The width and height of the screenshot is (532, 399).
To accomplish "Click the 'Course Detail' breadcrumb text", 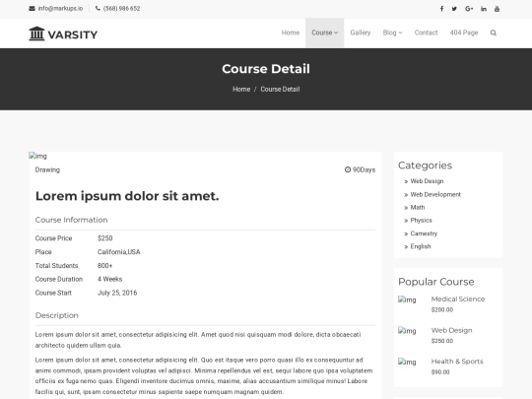I will point(280,90).
